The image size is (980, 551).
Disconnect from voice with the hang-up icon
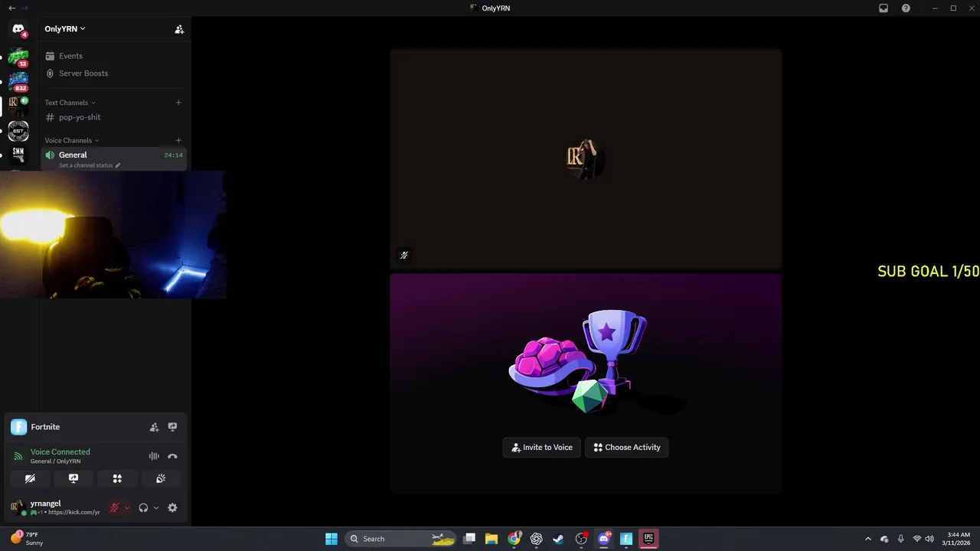(172, 456)
